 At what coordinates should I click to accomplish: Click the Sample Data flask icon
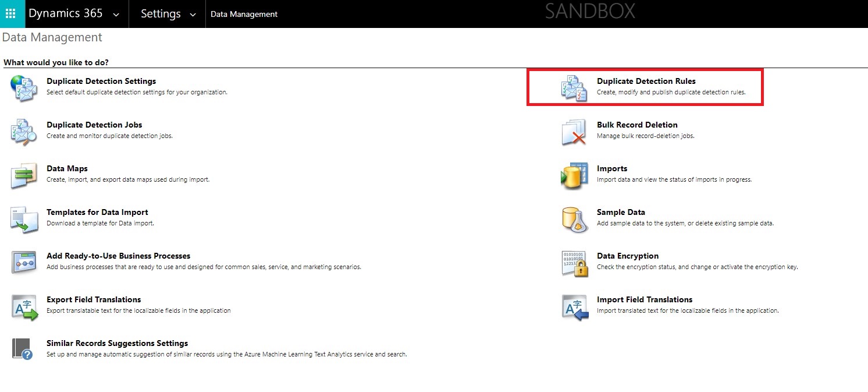point(574,220)
